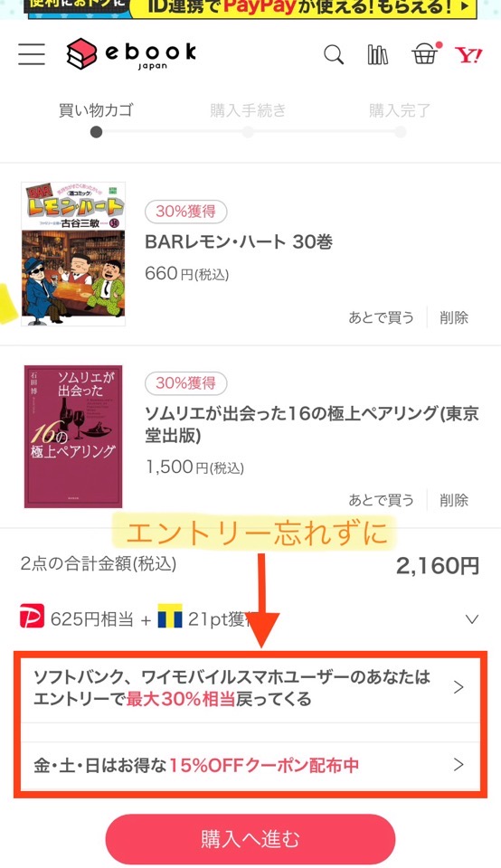Open the hamburger menu
Viewport: 501px width, 868px height.
[32, 53]
